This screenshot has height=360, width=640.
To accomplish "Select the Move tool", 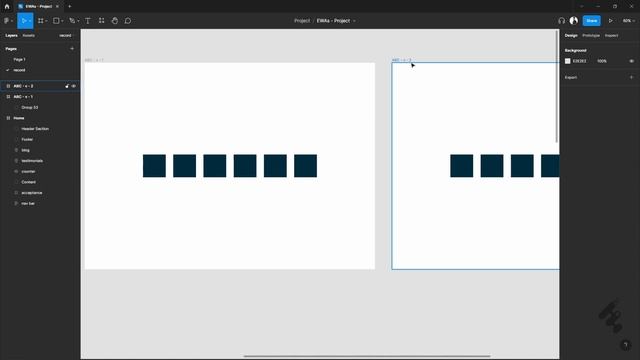I will [24, 21].
